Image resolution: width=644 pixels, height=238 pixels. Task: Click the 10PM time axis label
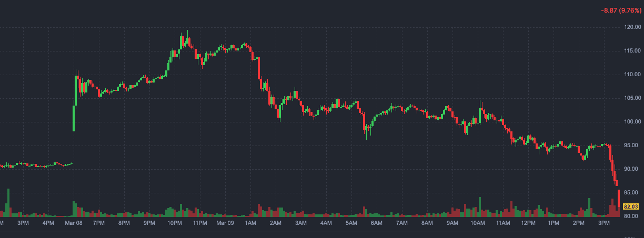tap(175, 223)
